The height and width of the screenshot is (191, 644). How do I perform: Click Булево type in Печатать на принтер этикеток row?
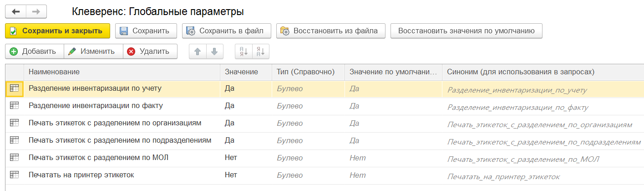(x=289, y=175)
